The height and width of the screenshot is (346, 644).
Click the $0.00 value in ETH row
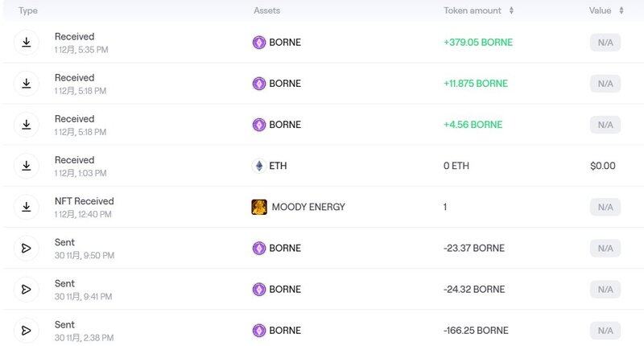pyautogui.click(x=602, y=166)
